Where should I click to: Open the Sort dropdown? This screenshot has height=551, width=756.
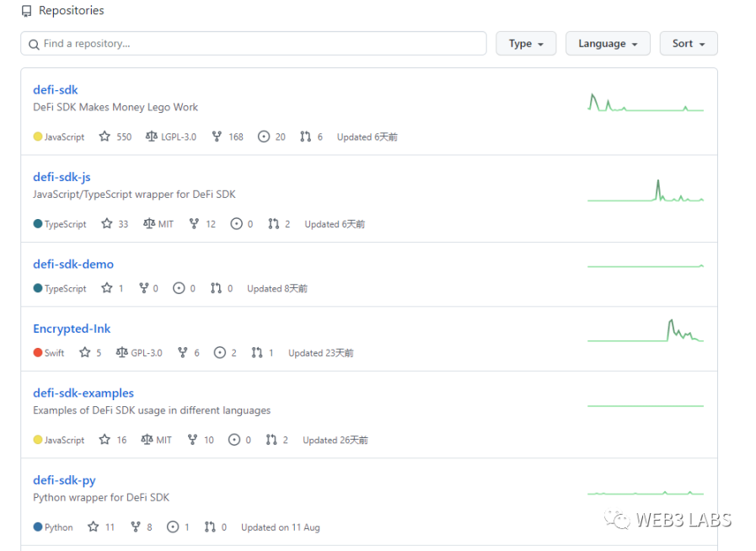click(689, 43)
